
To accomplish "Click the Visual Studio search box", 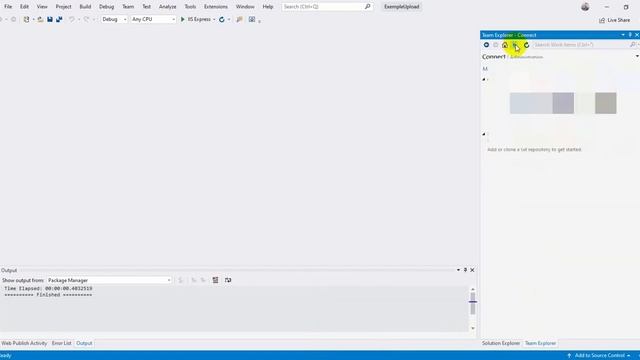I will click(327, 7).
